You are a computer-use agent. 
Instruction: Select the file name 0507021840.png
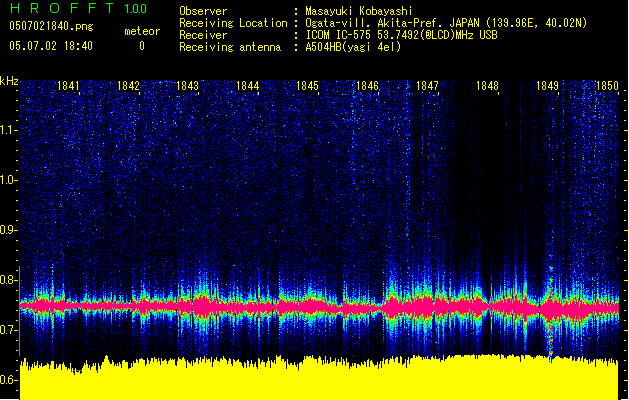51,26
